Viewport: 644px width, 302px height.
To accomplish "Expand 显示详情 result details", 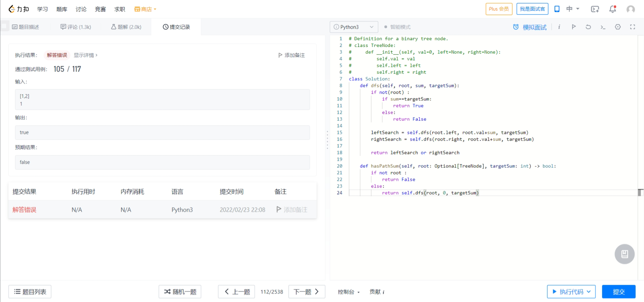I will (x=85, y=55).
